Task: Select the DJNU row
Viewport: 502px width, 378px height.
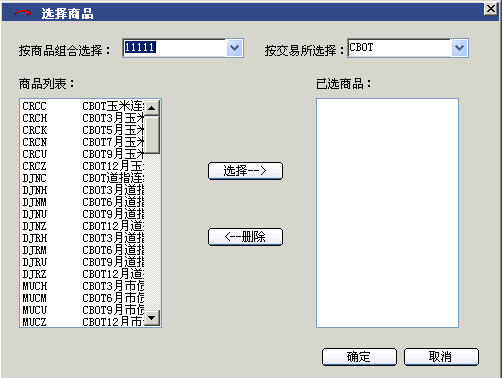Action: 82,214
